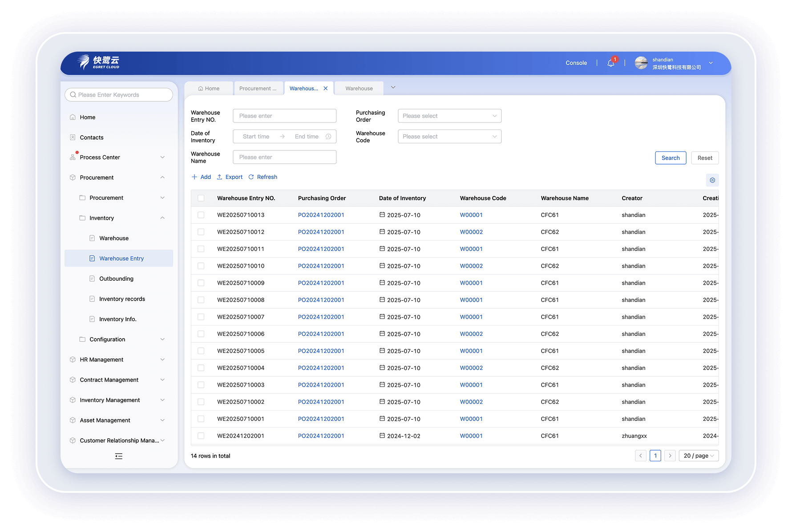Click the Search button
The height and width of the screenshot is (532, 792).
[x=671, y=157]
